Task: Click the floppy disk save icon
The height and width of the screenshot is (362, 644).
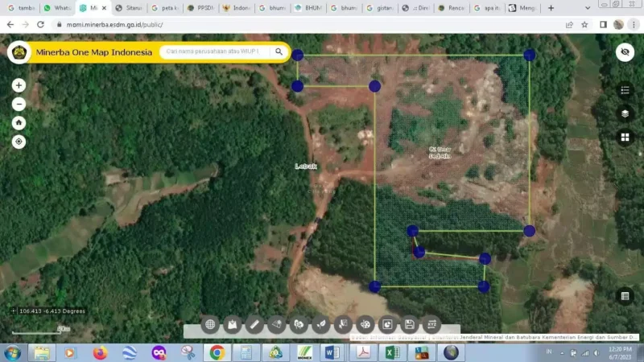Action: [x=410, y=325]
